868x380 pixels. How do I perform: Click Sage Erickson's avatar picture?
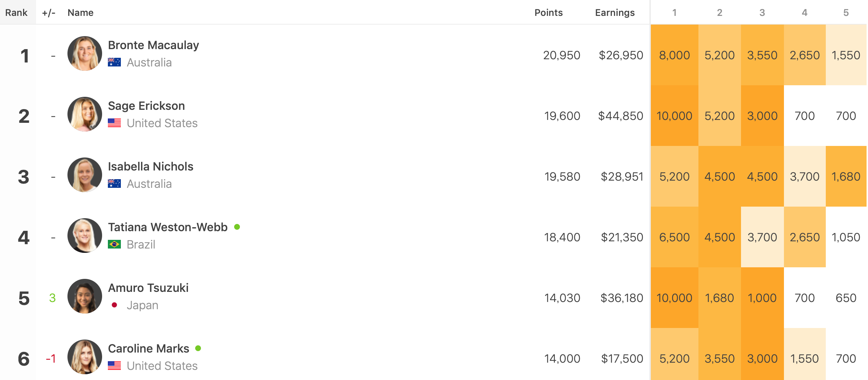(85, 114)
